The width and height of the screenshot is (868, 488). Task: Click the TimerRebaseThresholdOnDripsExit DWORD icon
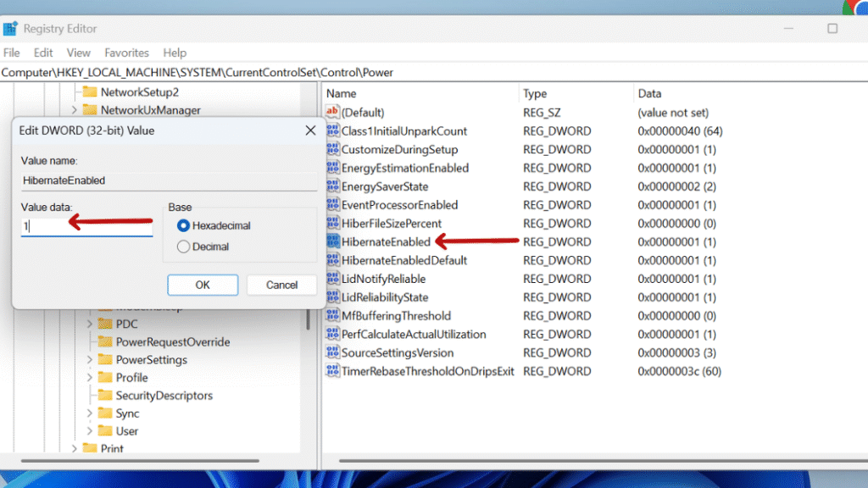click(332, 371)
